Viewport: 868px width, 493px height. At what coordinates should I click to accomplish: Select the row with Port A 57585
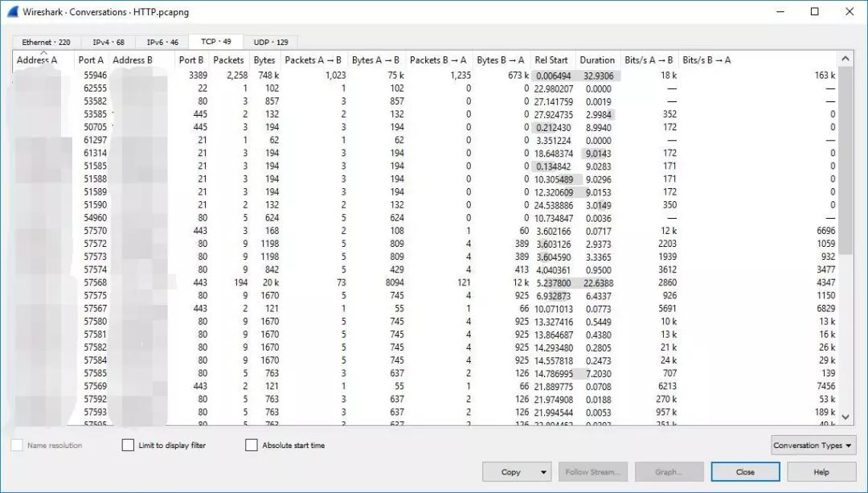[425, 373]
